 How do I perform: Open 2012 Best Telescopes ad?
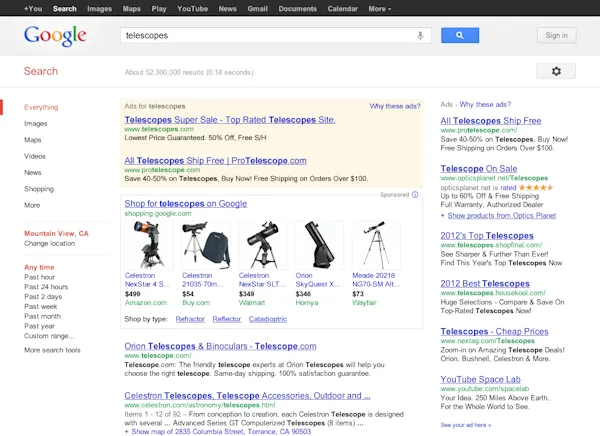tap(485, 284)
